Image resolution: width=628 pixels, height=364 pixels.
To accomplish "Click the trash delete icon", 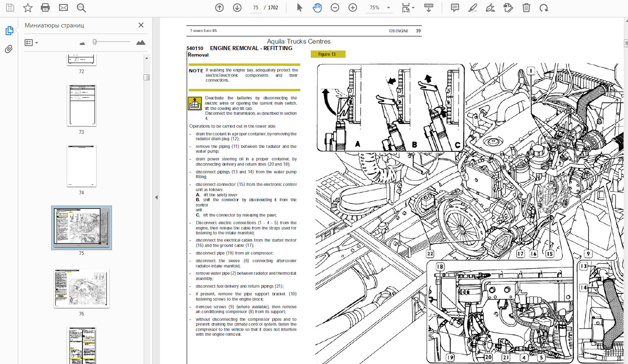I will click(526, 8).
